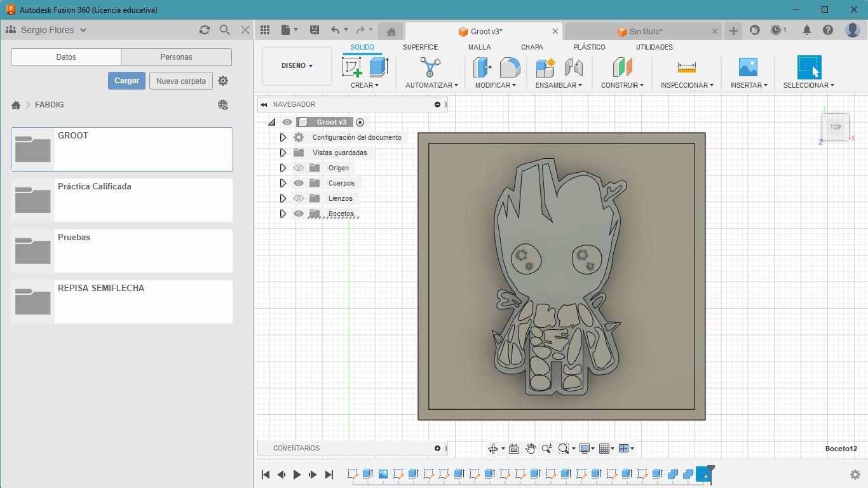Switch to the SUPERFICIE tab

coord(420,47)
